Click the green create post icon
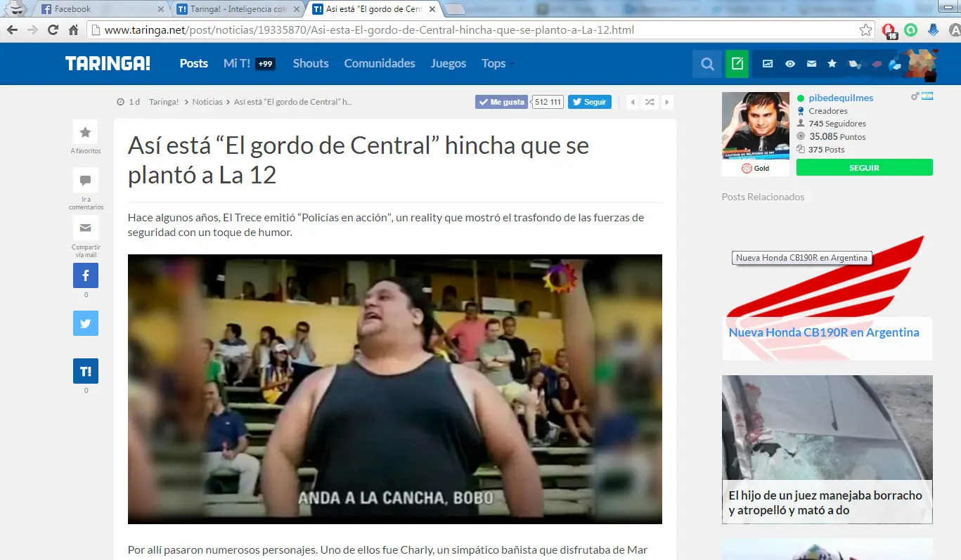Image resolution: width=961 pixels, height=560 pixels. click(x=737, y=64)
